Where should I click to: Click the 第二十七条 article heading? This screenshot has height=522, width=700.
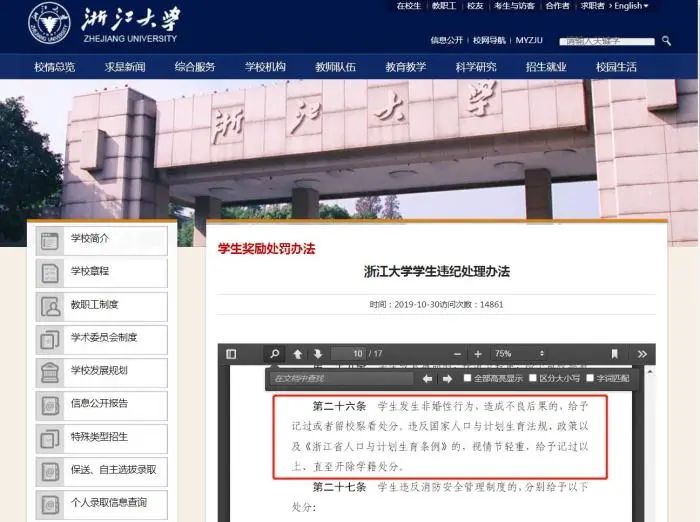click(339, 487)
